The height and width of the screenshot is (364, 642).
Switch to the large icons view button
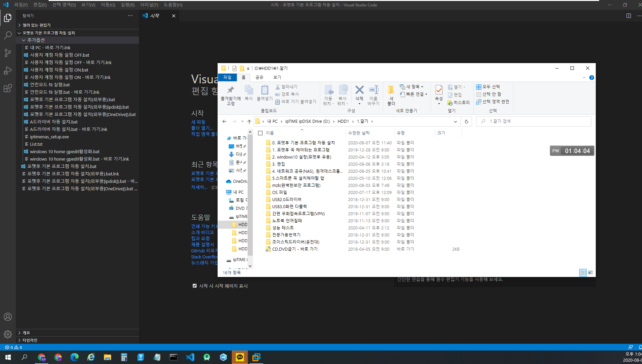[590, 273]
